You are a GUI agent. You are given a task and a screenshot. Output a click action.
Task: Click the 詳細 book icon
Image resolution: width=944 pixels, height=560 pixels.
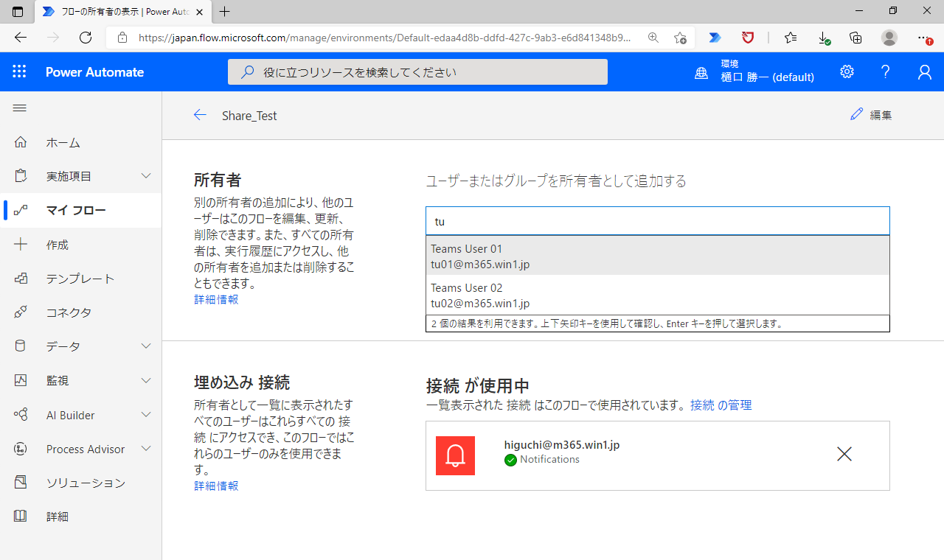point(21,517)
